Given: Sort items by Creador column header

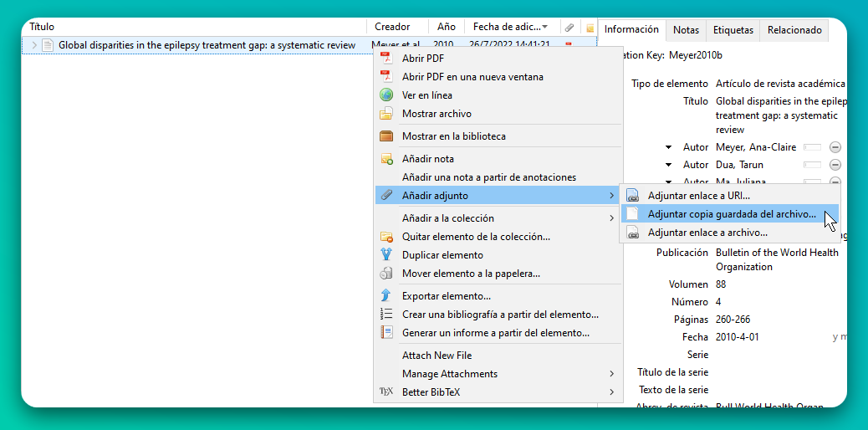Looking at the screenshot, I should (397, 27).
